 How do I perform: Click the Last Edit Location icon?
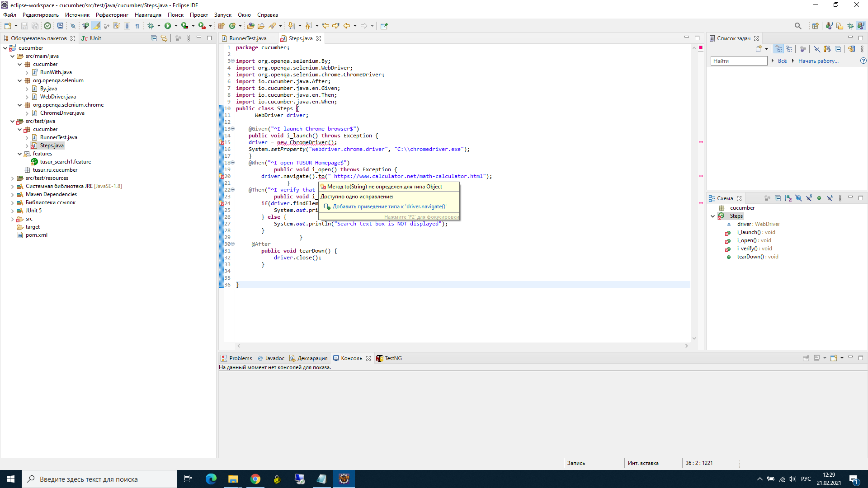[325, 26]
